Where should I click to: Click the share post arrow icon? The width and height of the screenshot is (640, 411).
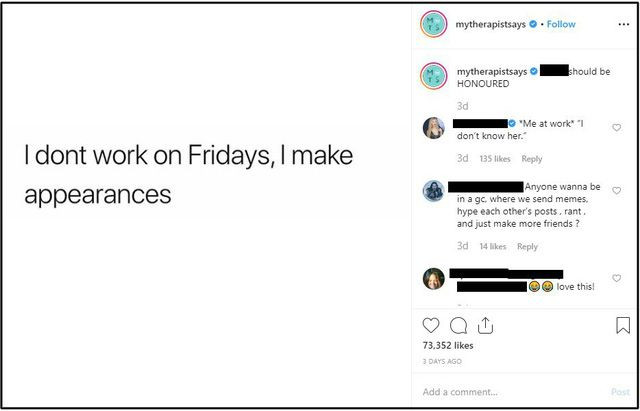click(x=487, y=325)
